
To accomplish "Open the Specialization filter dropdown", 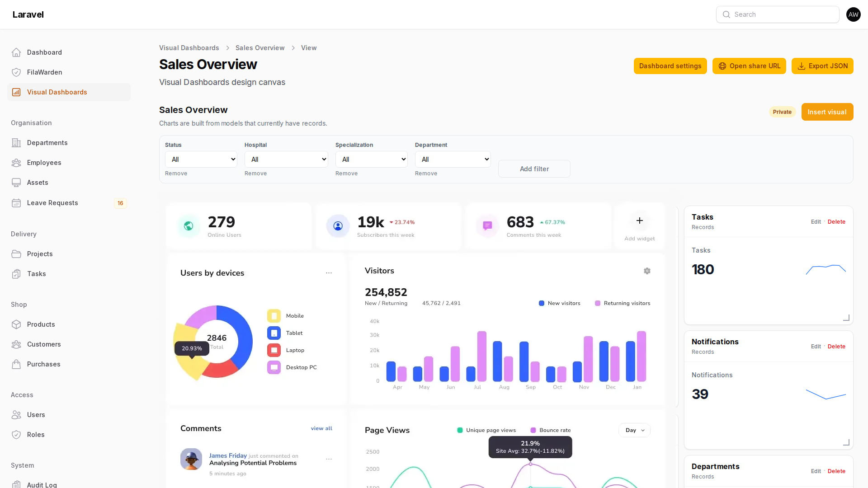I will point(372,160).
